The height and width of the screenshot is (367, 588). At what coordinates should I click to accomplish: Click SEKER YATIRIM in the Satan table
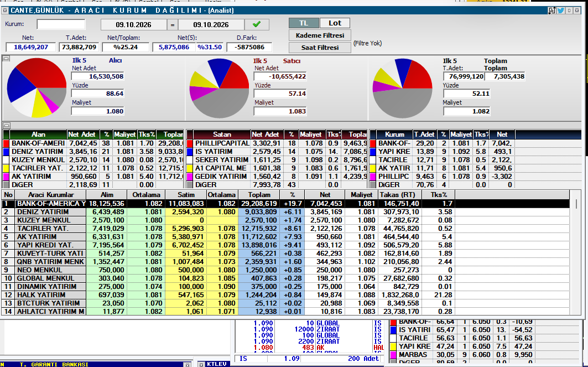click(222, 160)
